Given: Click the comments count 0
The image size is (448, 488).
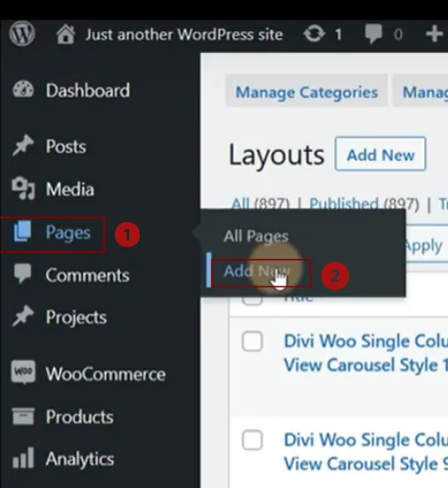Looking at the screenshot, I should pos(398,34).
